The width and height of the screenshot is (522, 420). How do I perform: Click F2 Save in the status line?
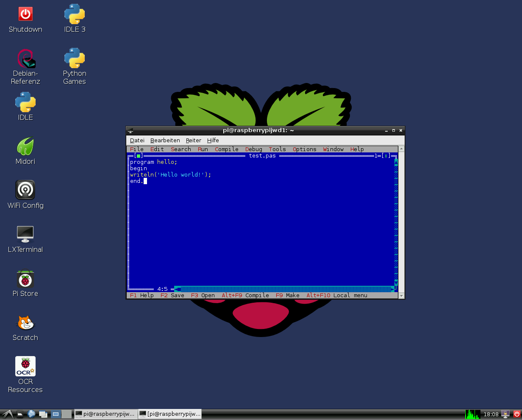click(172, 296)
